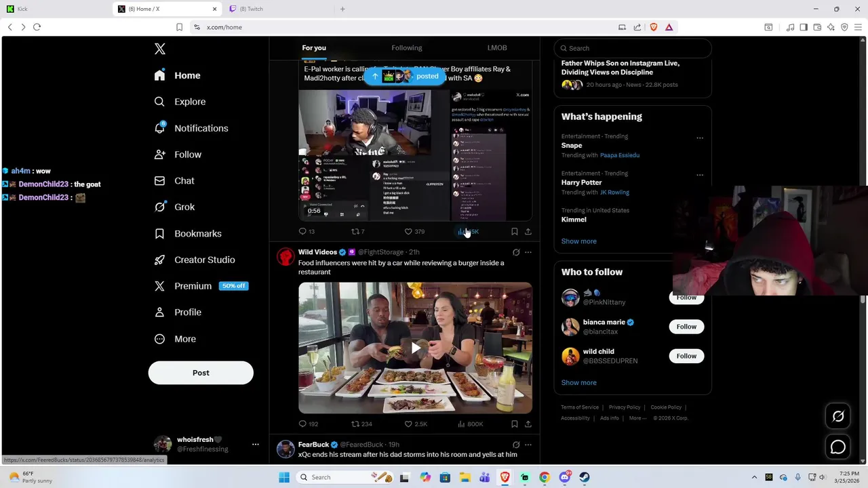The width and height of the screenshot is (868, 488).
Task: Open the floating messages chat button
Action: pyautogui.click(x=838, y=447)
